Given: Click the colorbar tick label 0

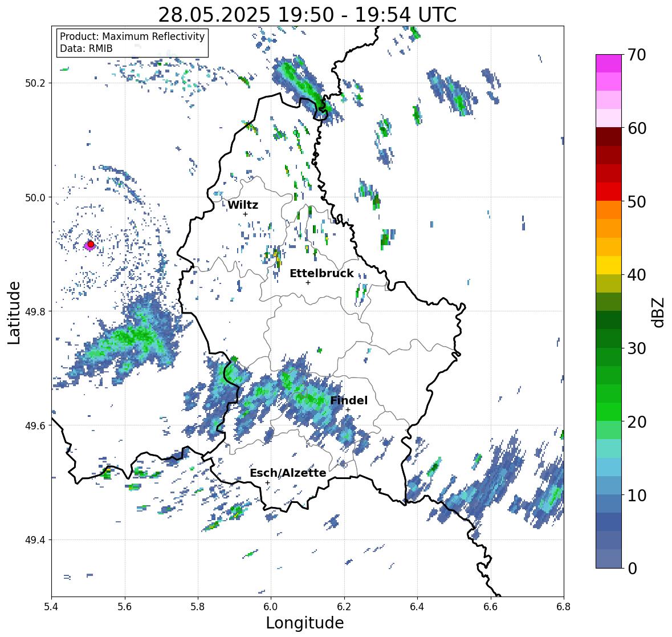Looking at the screenshot, I should (x=632, y=569).
